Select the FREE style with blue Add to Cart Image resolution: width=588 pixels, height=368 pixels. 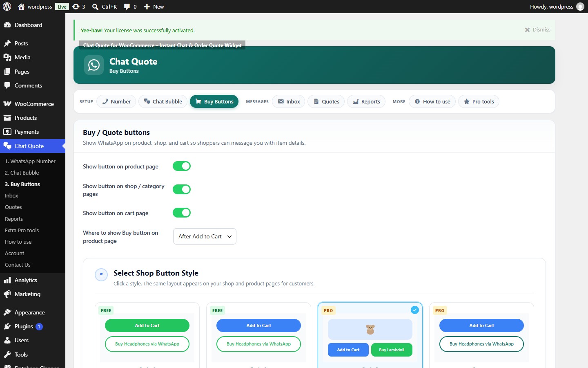pos(258,335)
